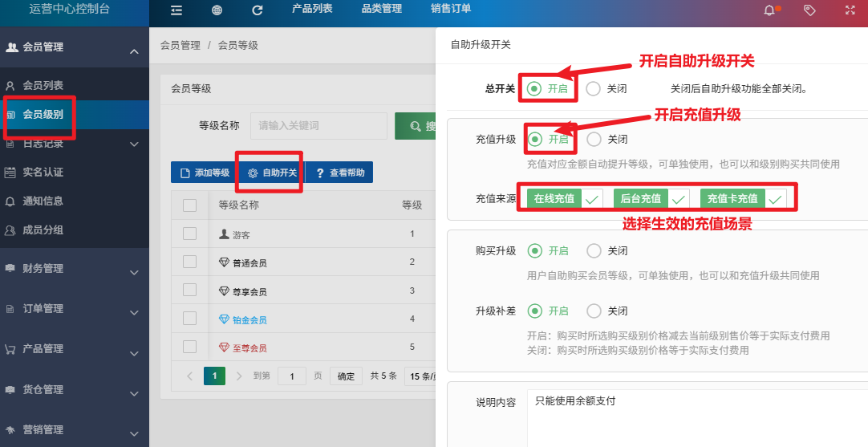The height and width of the screenshot is (447, 868).
Task: Open the notification bell icon
Action: point(769,10)
